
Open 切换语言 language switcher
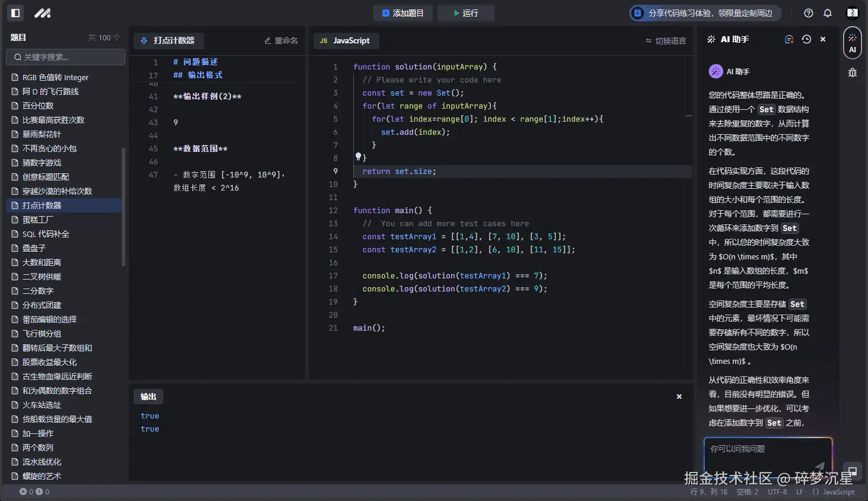tap(666, 41)
